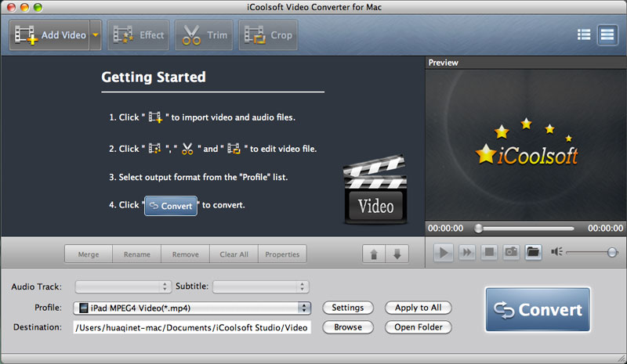627x364 pixels.
Task: Move selected item up with arrow
Action: pos(373,254)
